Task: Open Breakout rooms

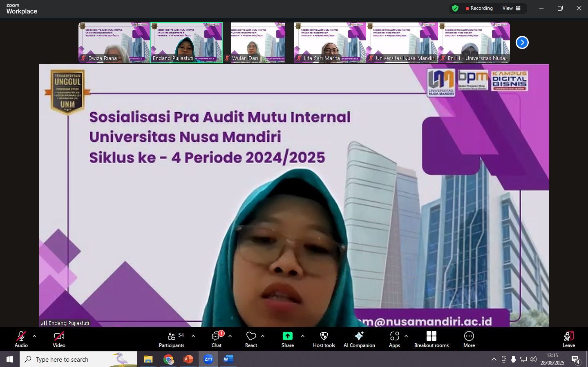Action: point(431,339)
